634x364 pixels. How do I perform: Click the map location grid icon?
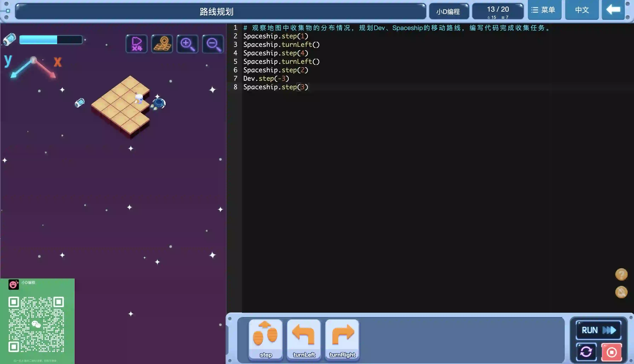[x=162, y=44]
